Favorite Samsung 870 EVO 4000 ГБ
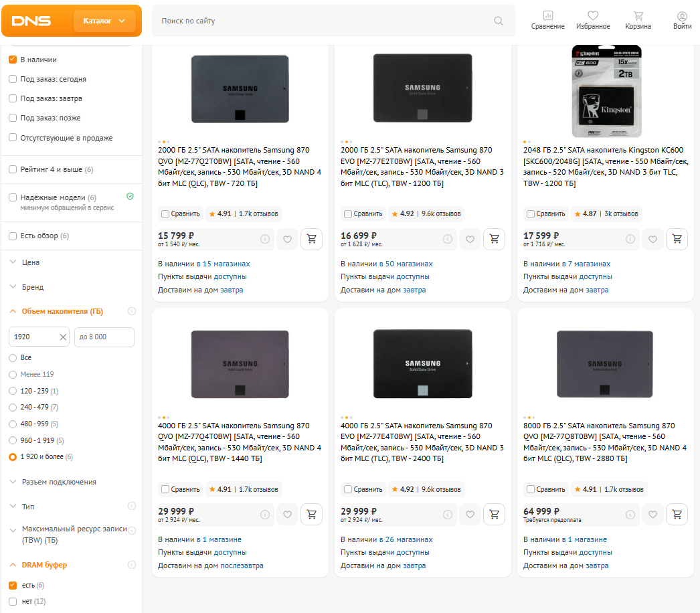 tap(470, 515)
